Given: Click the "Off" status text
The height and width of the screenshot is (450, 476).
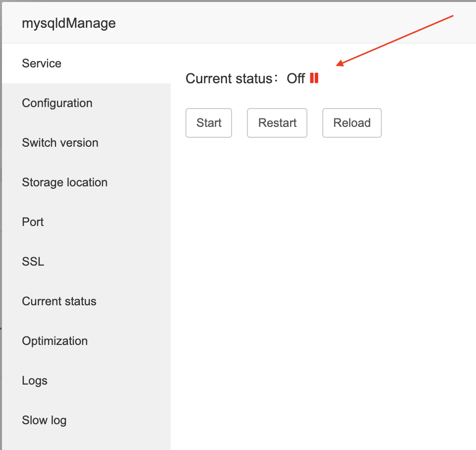Looking at the screenshot, I should tap(296, 79).
